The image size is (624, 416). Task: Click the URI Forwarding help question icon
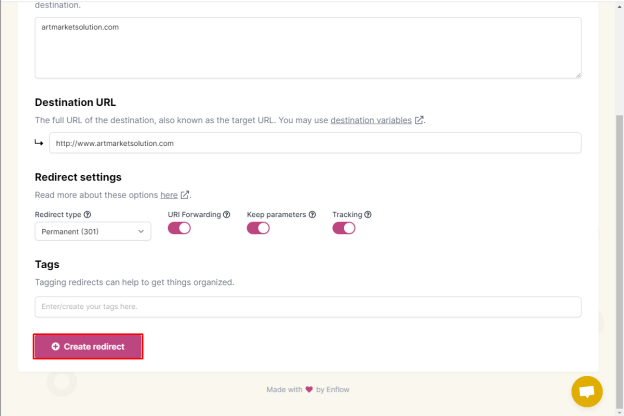226,215
